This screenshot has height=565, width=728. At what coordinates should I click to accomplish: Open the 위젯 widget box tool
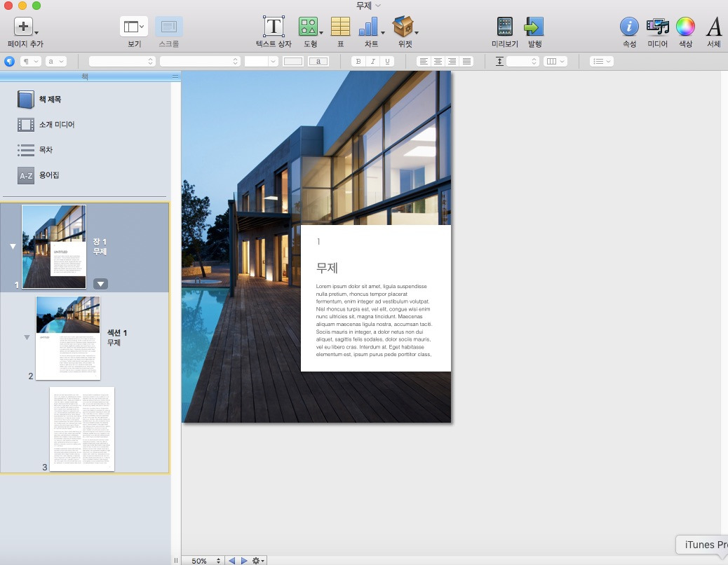(403, 27)
